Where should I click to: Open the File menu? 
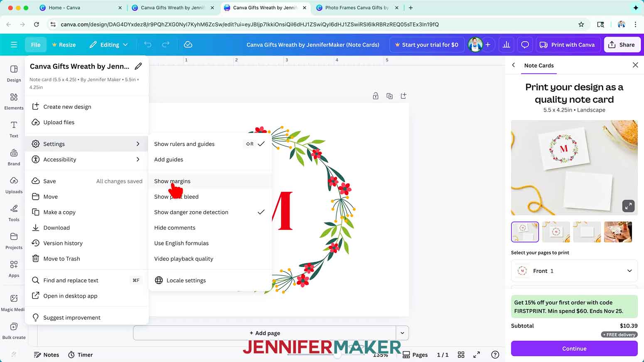pyautogui.click(x=36, y=44)
